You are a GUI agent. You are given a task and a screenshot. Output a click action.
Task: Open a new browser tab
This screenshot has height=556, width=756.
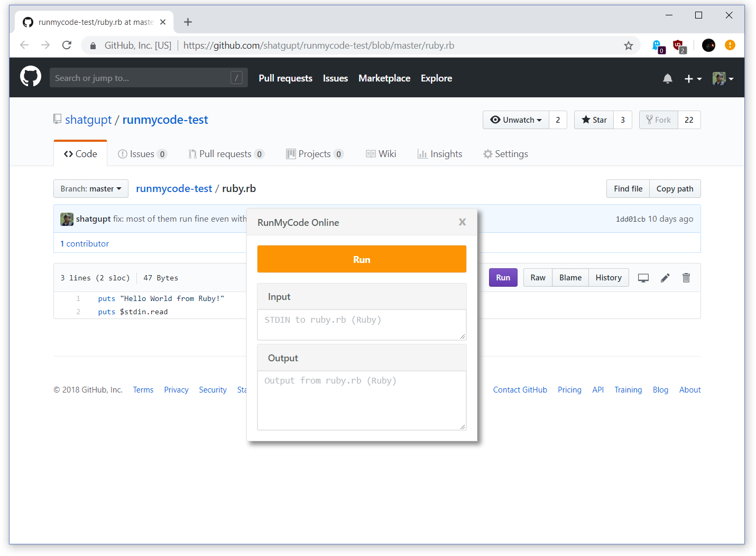tap(188, 22)
